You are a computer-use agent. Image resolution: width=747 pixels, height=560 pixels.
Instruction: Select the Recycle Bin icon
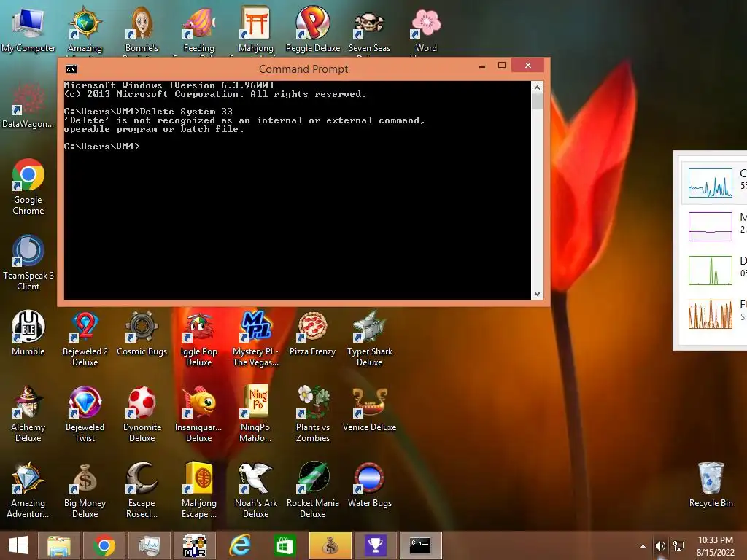pyautogui.click(x=711, y=484)
